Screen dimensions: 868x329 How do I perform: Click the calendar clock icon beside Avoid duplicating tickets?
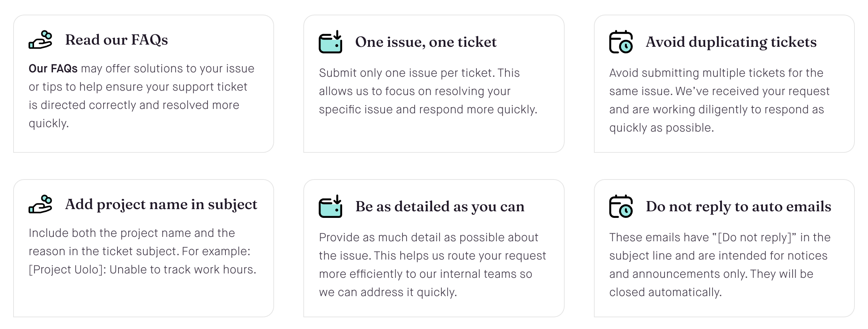click(621, 42)
